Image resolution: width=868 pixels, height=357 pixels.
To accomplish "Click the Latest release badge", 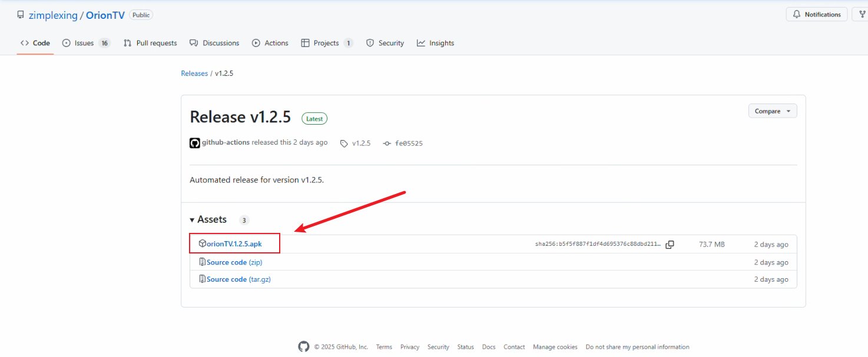I will pos(314,118).
